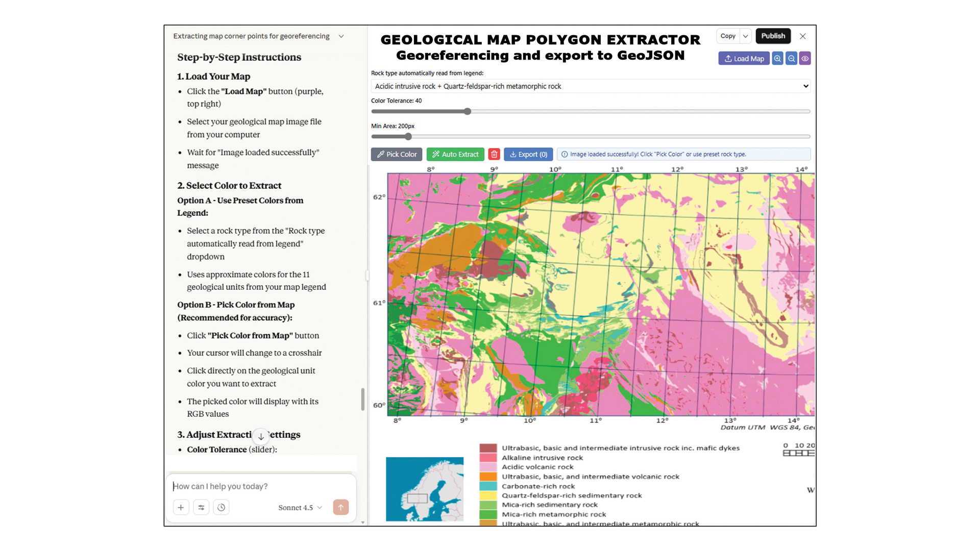Viewport: 980px width, 551px height.
Task: Select the Copy tab action
Action: click(728, 36)
